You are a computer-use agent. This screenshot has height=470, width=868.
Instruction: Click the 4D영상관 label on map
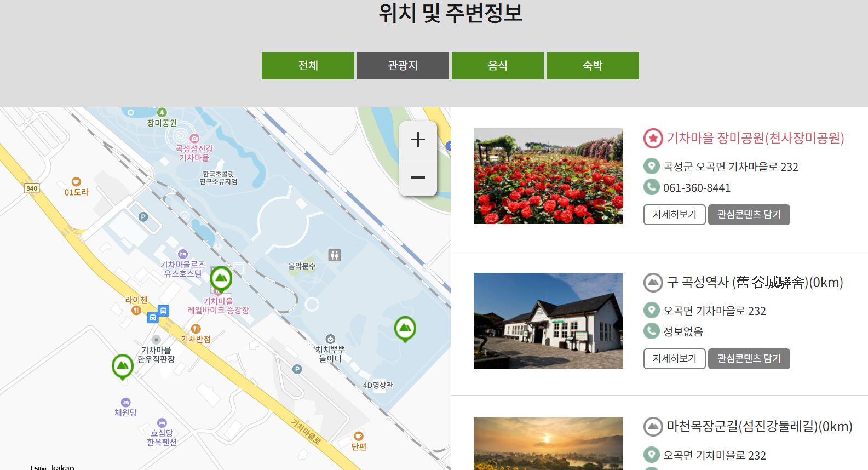pos(378,385)
